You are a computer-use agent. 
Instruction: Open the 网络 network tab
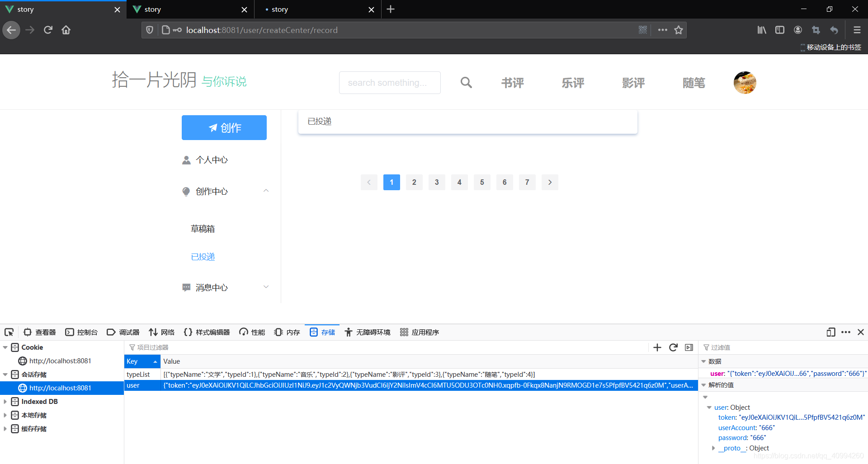pos(161,332)
